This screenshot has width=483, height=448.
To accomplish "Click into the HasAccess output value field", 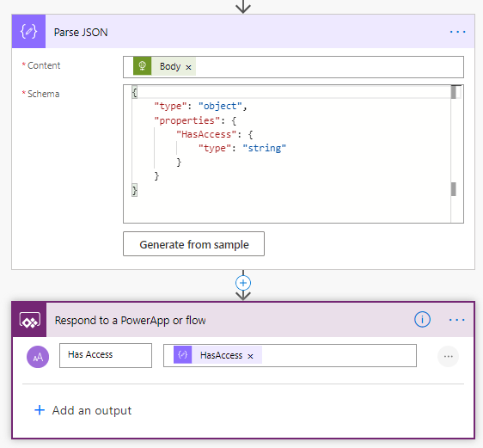I will [290, 356].
